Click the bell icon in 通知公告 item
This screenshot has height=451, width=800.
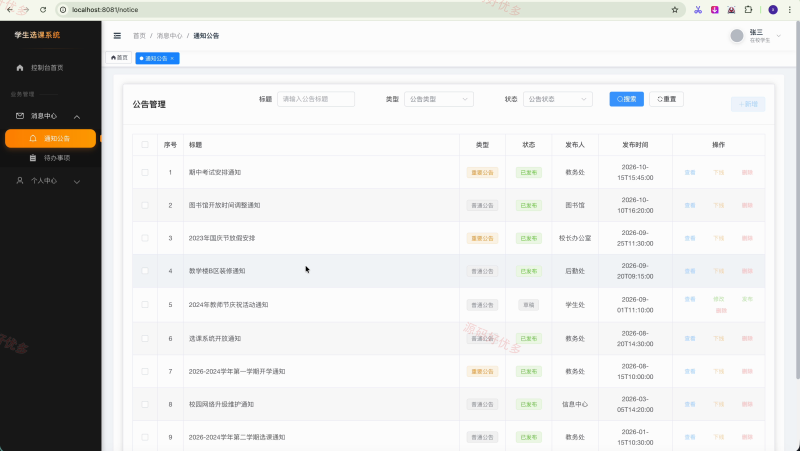33,138
